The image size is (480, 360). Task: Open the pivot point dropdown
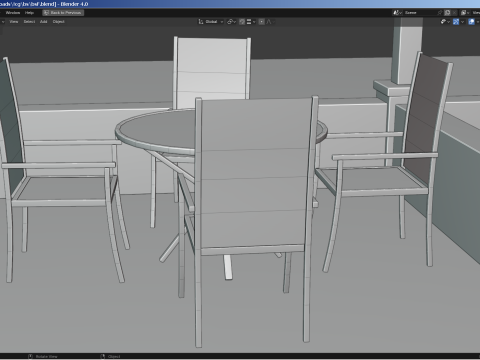231,22
